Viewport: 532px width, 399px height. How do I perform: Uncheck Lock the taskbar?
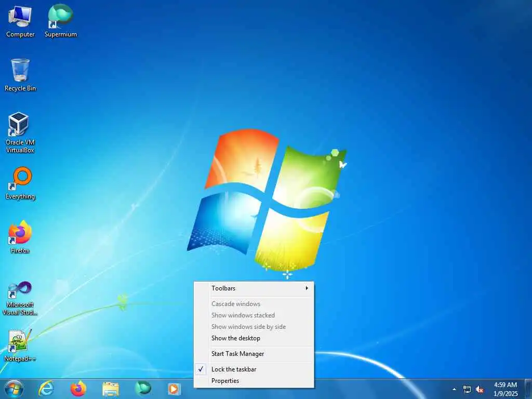pyautogui.click(x=254, y=369)
